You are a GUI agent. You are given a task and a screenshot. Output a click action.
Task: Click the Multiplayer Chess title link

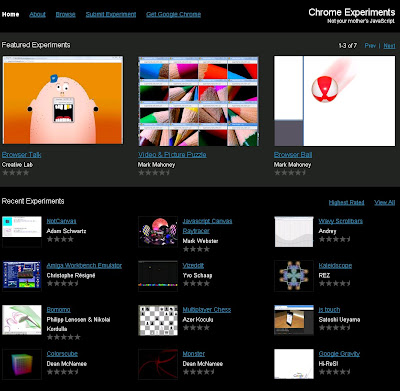coord(207,310)
